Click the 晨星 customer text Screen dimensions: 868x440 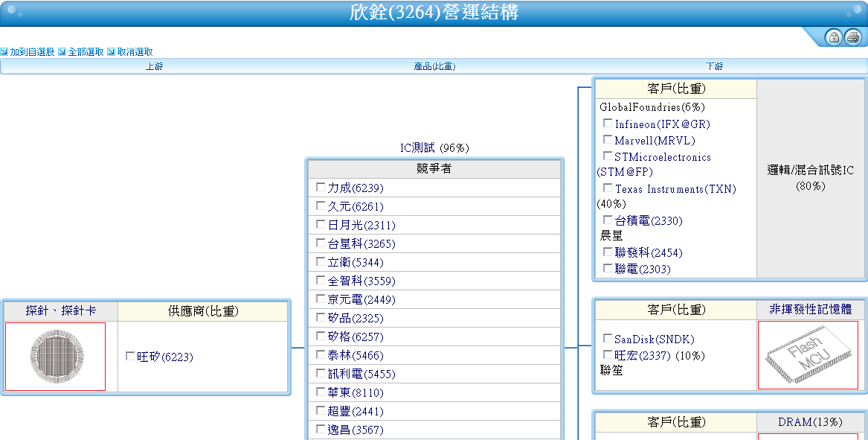click(x=611, y=235)
